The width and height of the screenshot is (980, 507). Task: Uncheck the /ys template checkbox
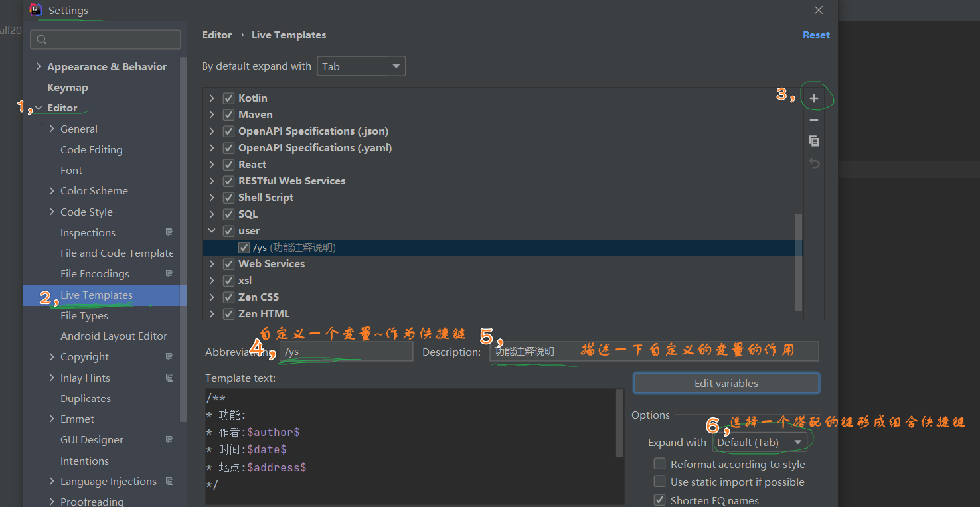pos(244,248)
